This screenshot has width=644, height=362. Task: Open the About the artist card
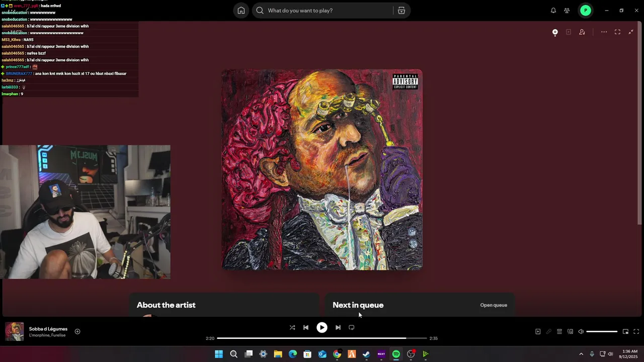[x=224, y=305]
